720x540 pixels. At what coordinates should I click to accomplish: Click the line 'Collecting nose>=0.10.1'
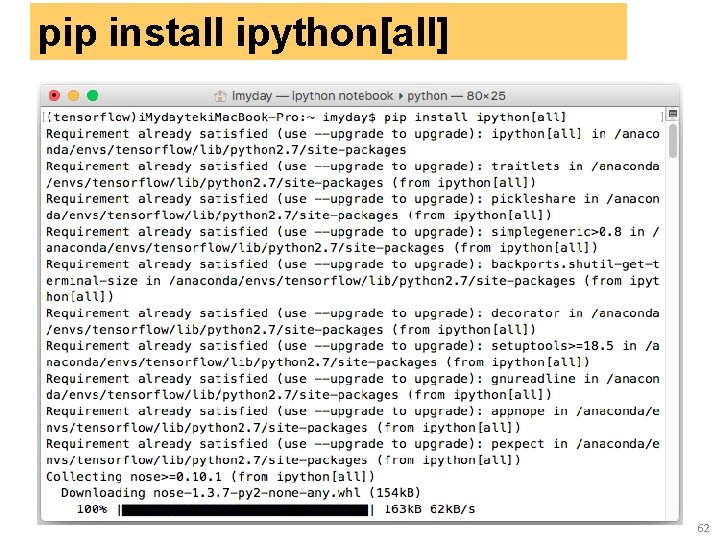point(210,477)
